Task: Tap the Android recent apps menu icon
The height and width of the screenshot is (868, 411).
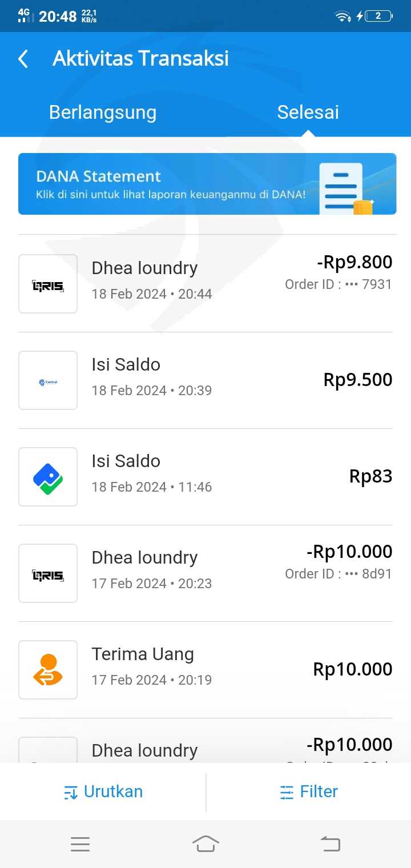Action: pos(80,843)
